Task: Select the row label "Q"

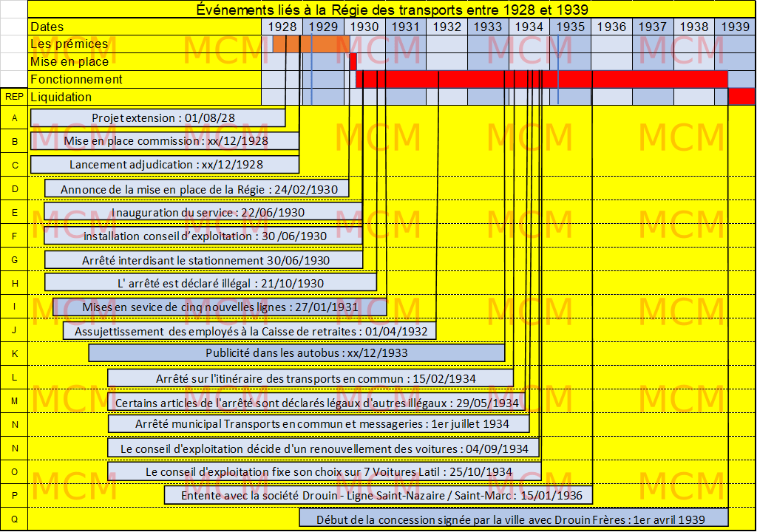Action: [x=13, y=519]
